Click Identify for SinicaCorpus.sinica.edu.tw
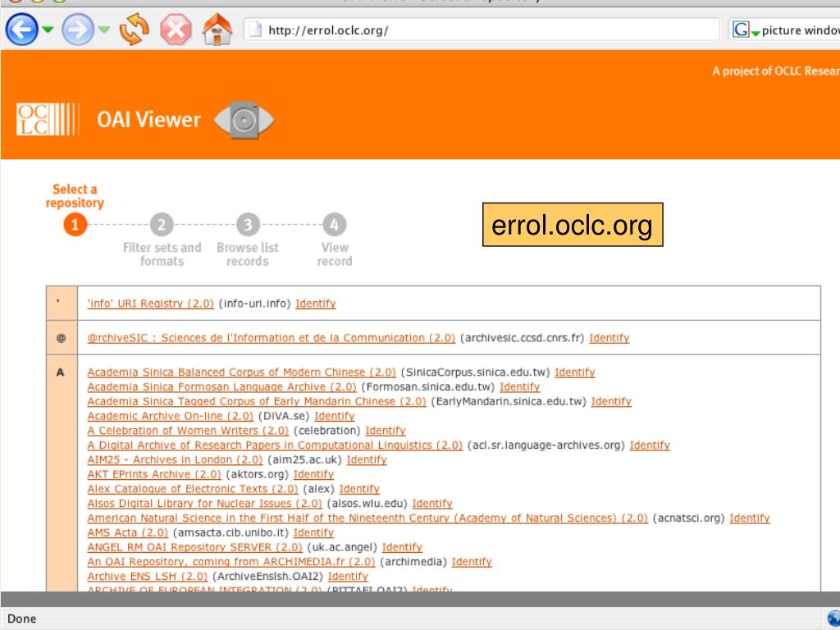840x630 pixels. [575, 372]
